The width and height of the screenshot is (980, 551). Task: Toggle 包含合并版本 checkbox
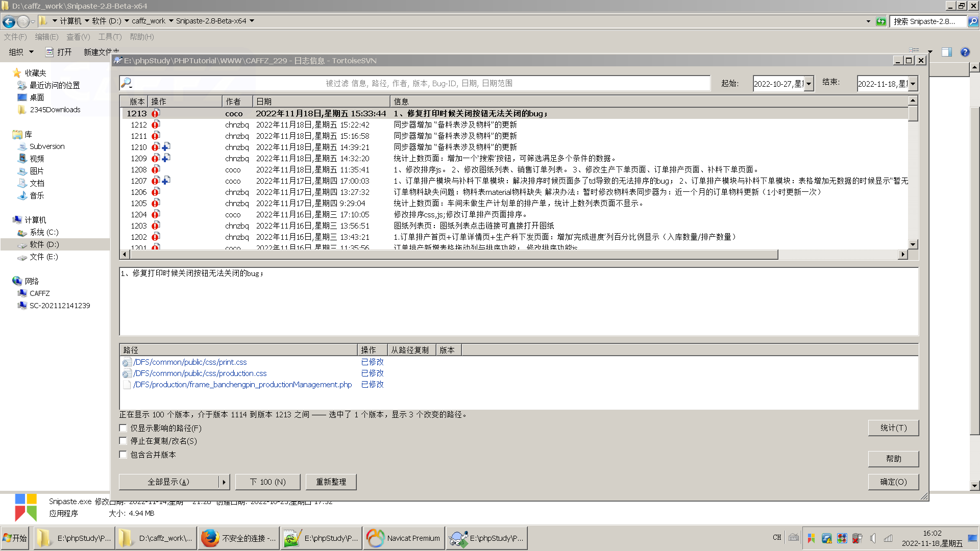tap(123, 455)
